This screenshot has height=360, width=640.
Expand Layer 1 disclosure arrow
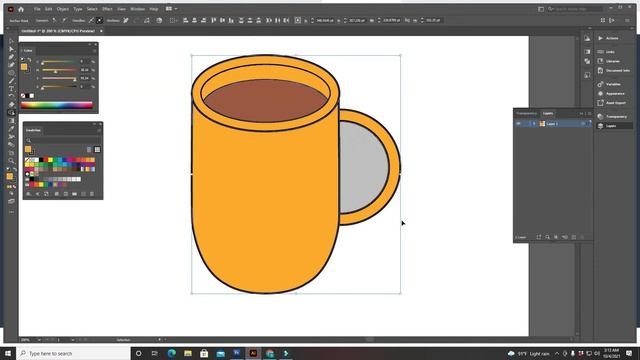pyautogui.click(x=534, y=124)
